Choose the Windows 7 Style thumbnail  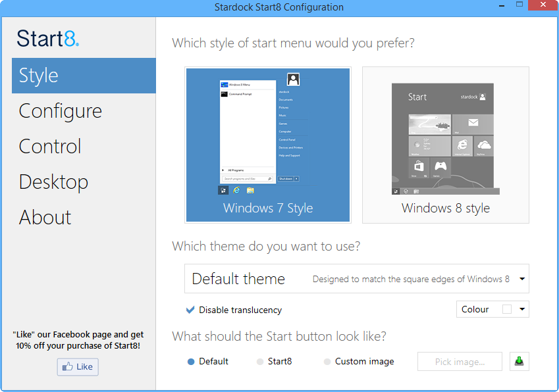[x=268, y=145]
